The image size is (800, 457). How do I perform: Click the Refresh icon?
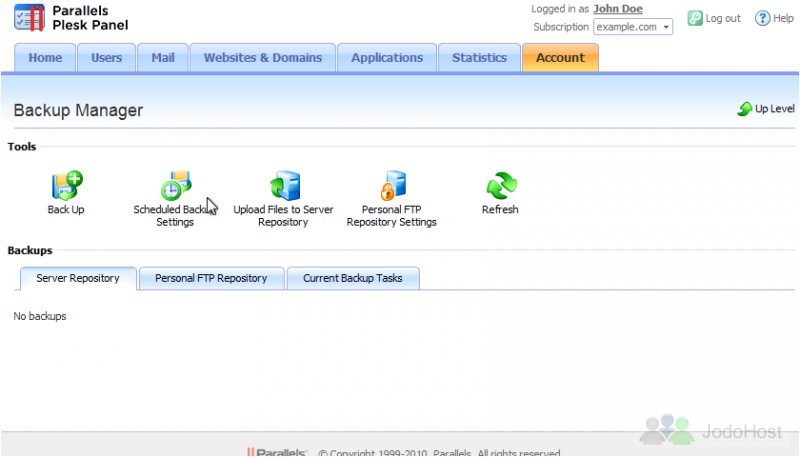(500, 186)
